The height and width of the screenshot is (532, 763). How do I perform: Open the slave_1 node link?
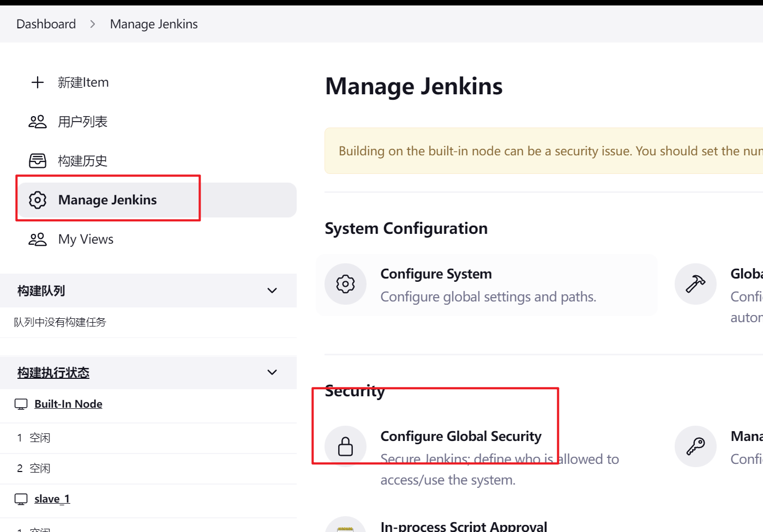click(52, 499)
